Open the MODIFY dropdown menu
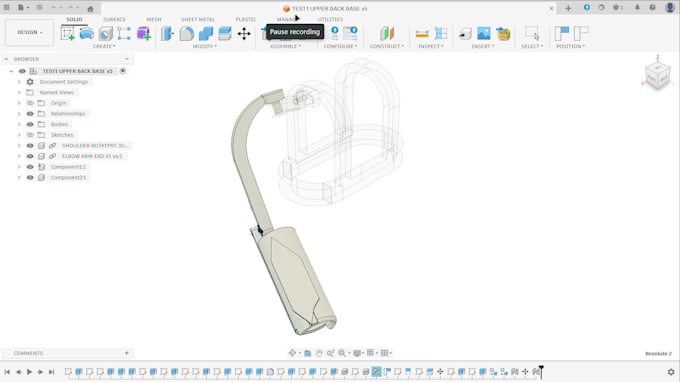The width and height of the screenshot is (680, 382). click(x=205, y=46)
